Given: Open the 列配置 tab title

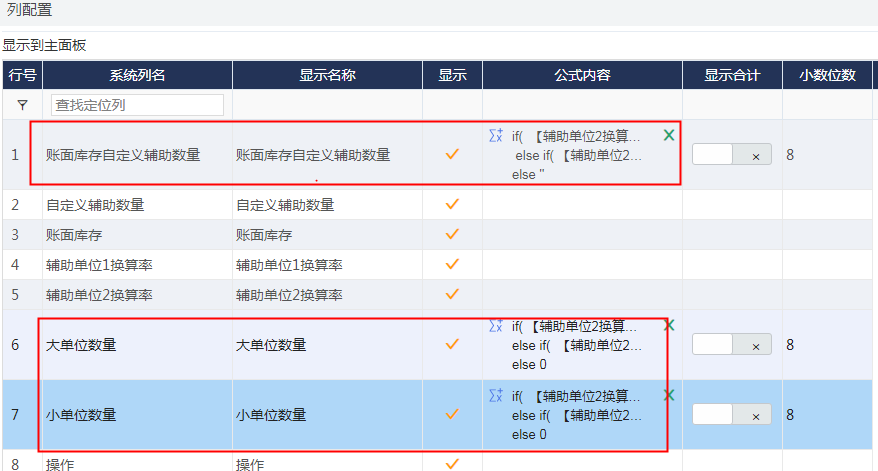Looking at the screenshot, I should [x=29, y=11].
